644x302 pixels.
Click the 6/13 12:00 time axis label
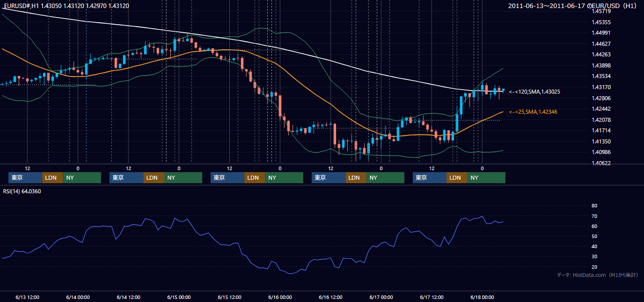pyautogui.click(x=27, y=297)
